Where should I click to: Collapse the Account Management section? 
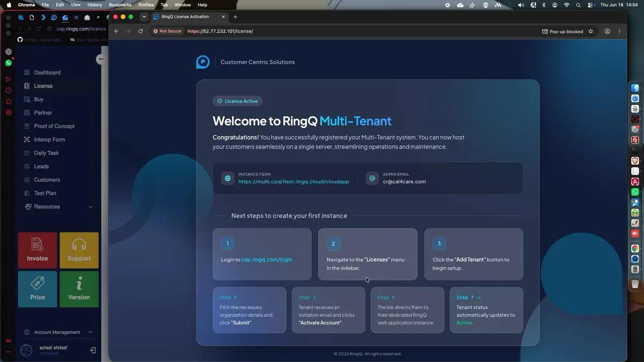[x=90, y=332]
